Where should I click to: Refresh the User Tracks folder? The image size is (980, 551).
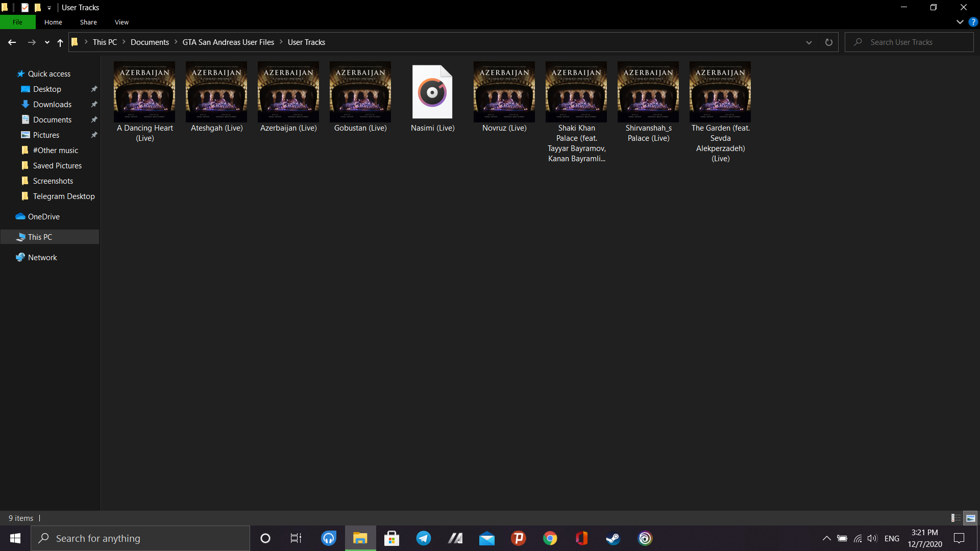click(828, 42)
